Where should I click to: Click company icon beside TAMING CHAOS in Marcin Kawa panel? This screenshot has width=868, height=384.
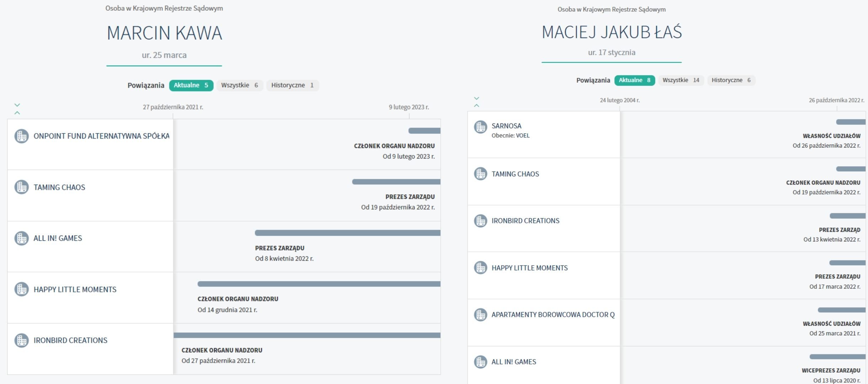click(x=21, y=187)
